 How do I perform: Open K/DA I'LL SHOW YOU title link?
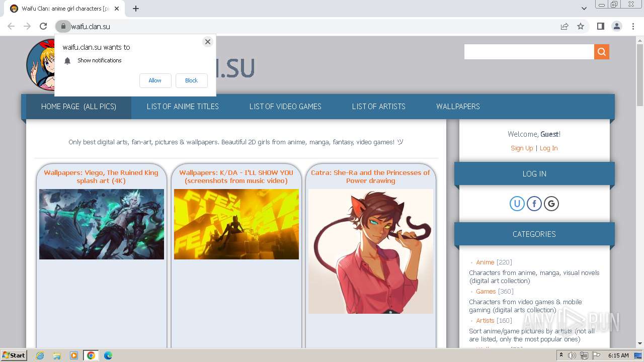tap(236, 176)
